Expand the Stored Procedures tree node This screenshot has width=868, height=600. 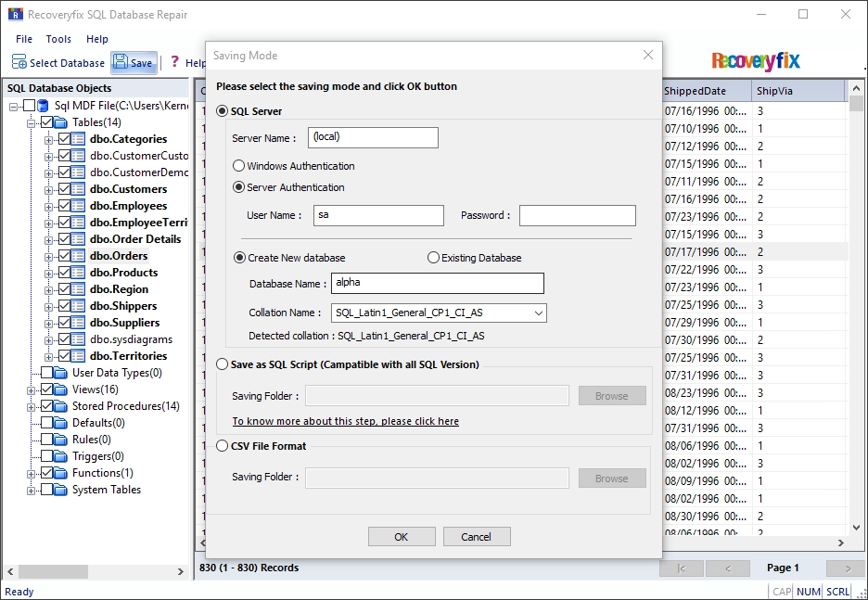coord(32,407)
